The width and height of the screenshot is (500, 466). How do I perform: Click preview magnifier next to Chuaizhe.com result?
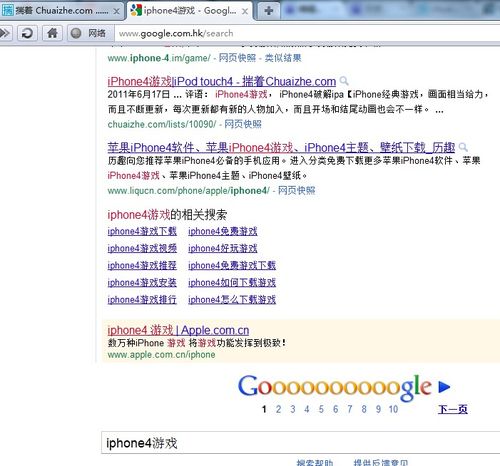344,81
